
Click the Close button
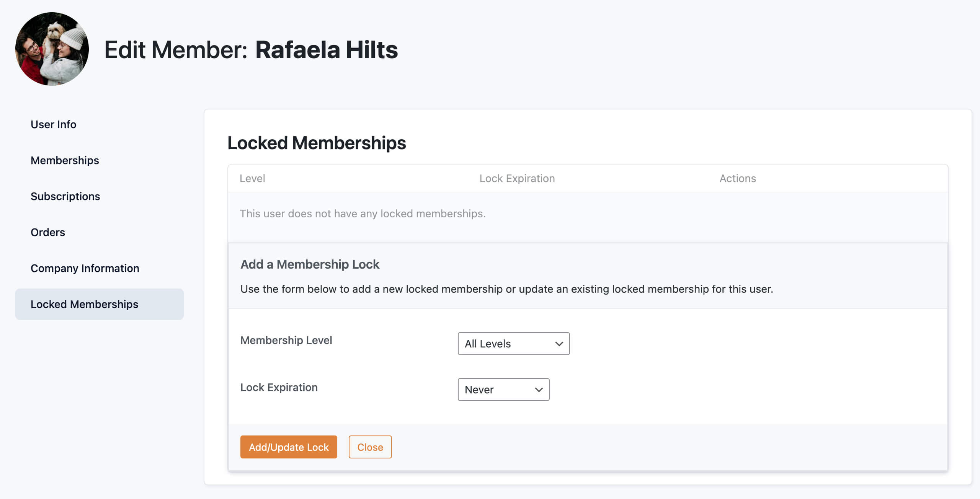click(370, 446)
